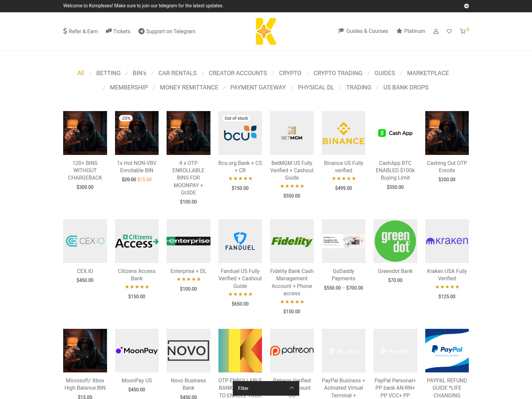The image size is (532, 399).
Task: Open Bcu.org Bank + CS + CR title
Action: point(240,167)
